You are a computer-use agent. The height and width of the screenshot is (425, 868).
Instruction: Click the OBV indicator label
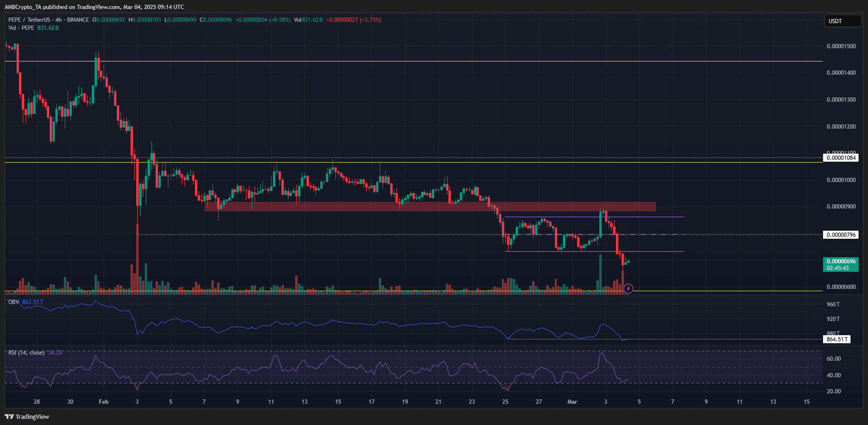(x=14, y=302)
